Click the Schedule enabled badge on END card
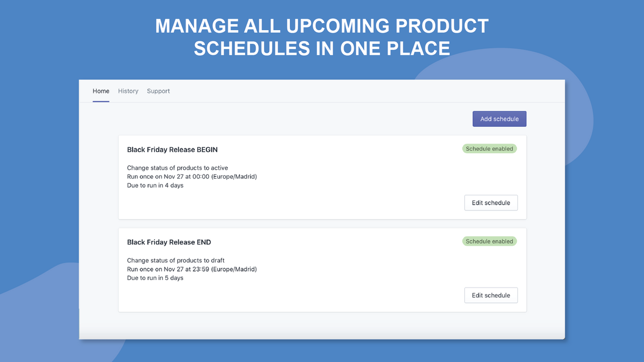Viewport: 644px width, 362px height. tap(489, 241)
